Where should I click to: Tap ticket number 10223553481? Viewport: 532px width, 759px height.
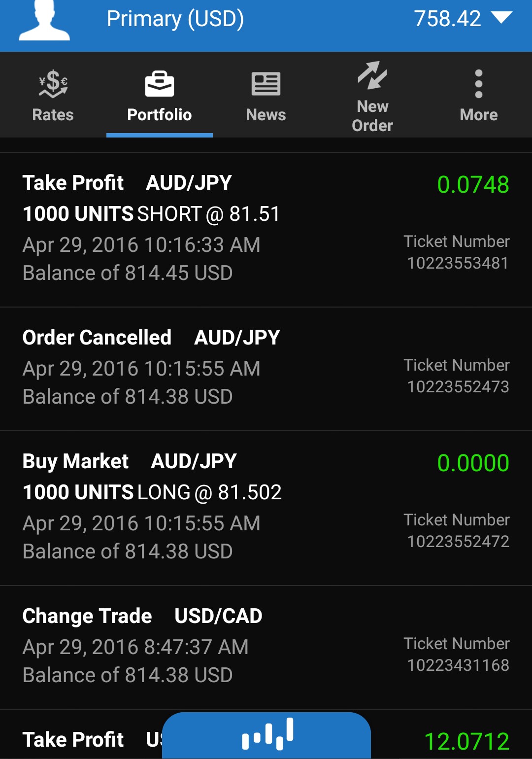pos(458,263)
